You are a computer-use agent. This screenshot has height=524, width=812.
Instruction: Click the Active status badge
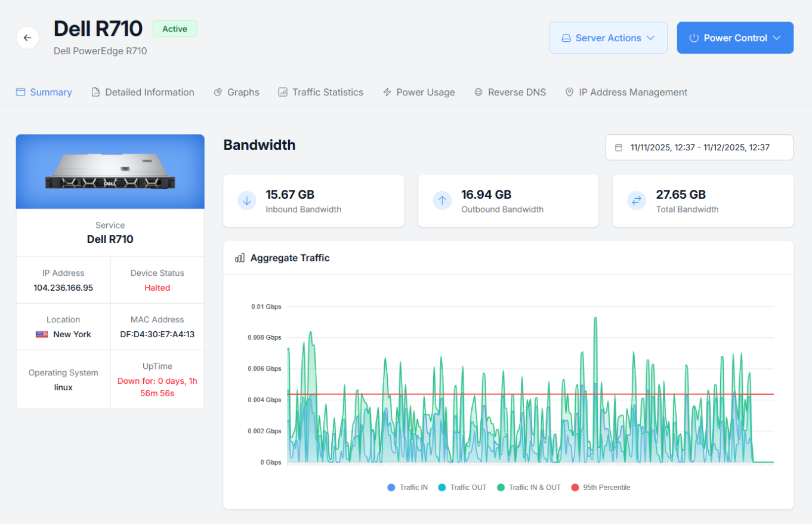pyautogui.click(x=175, y=29)
